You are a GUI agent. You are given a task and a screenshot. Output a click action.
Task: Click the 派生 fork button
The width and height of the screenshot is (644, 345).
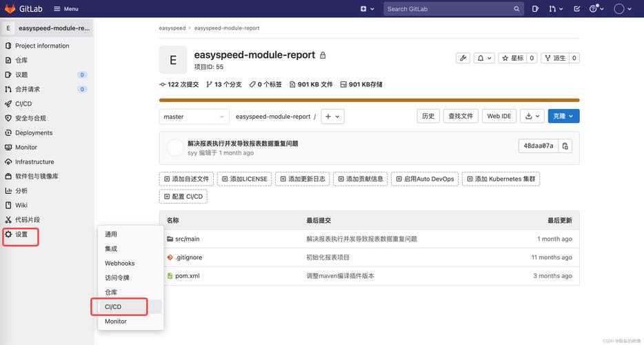pyautogui.click(x=555, y=58)
